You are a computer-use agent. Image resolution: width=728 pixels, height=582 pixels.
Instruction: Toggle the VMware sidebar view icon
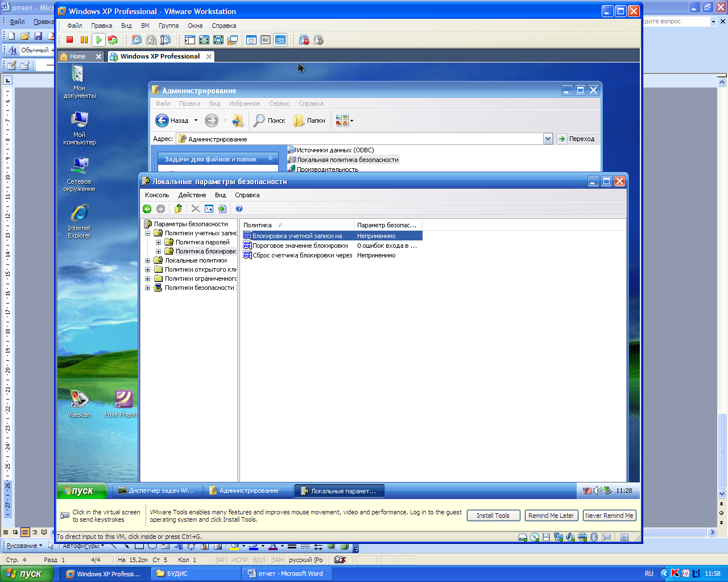189,40
